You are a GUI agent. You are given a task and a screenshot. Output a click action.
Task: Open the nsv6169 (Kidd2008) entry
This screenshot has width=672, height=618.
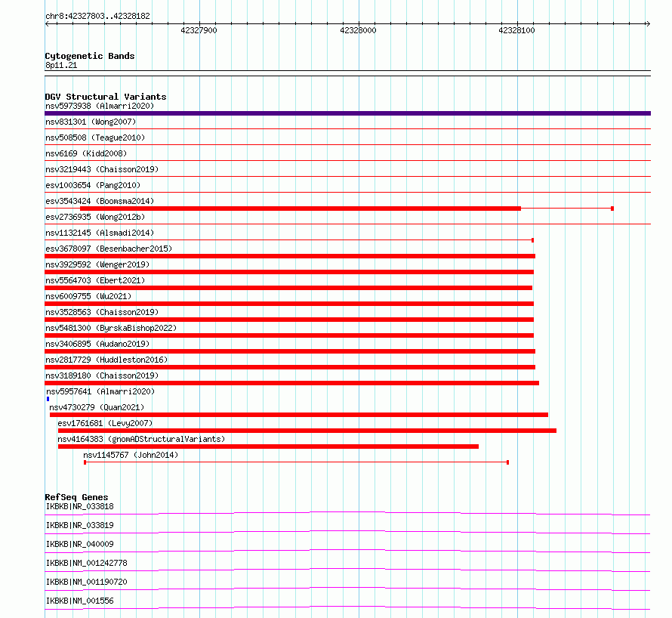(x=86, y=153)
